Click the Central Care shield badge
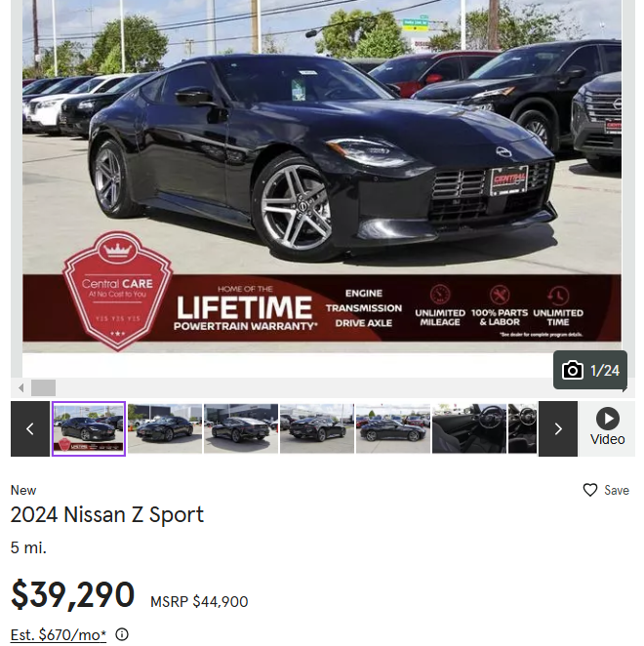This screenshot has width=644, height=646. pos(118,291)
